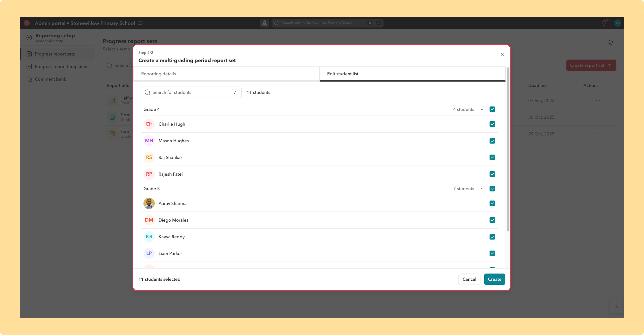Click the Create button
The width and height of the screenshot is (644, 335).
coord(495,279)
